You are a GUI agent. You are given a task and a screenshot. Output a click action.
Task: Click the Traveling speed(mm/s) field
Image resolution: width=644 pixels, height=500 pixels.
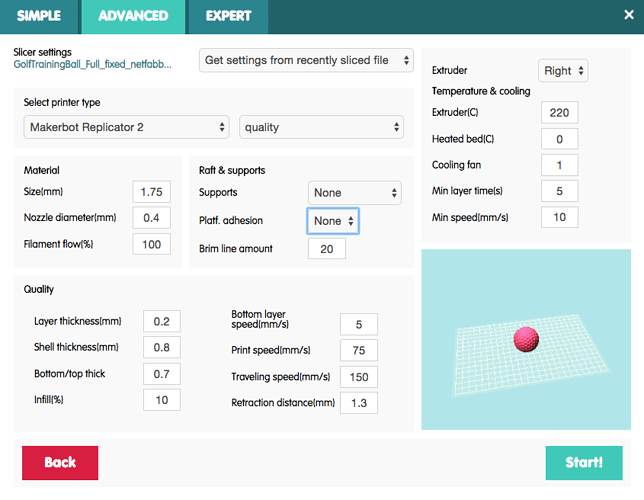click(x=359, y=377)
